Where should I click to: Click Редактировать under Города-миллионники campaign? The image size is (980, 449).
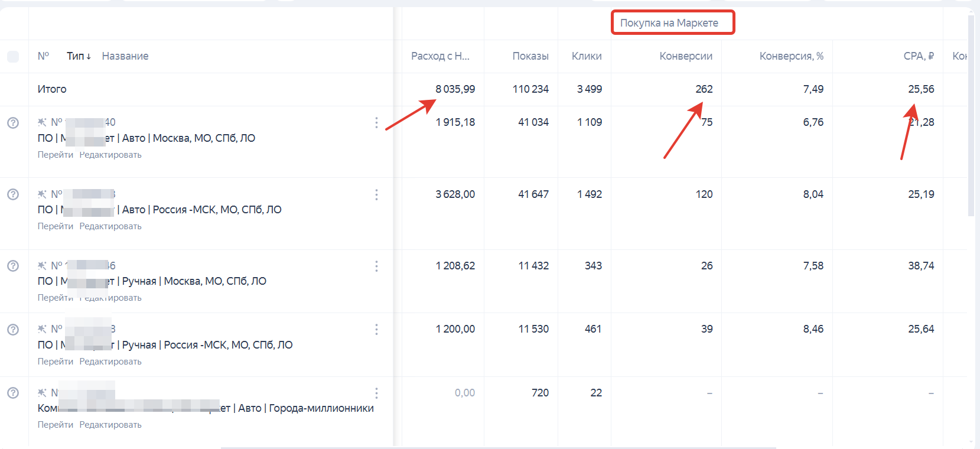110,425
